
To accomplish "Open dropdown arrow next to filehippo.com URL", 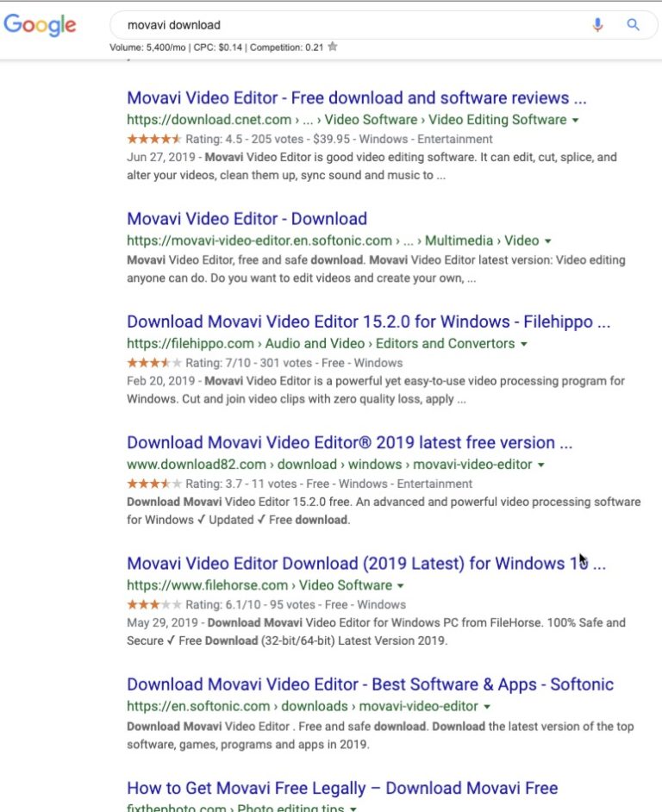I will pyautogui.click(x=523, y=345).
